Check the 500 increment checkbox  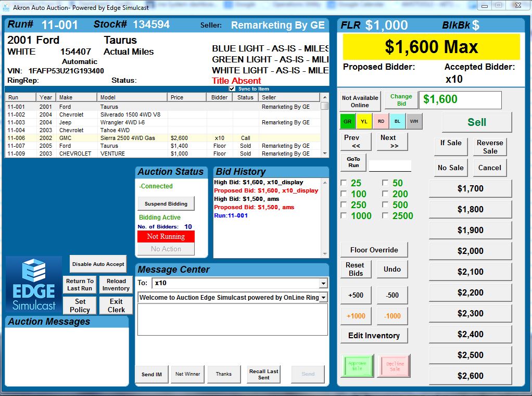point(385,205)
